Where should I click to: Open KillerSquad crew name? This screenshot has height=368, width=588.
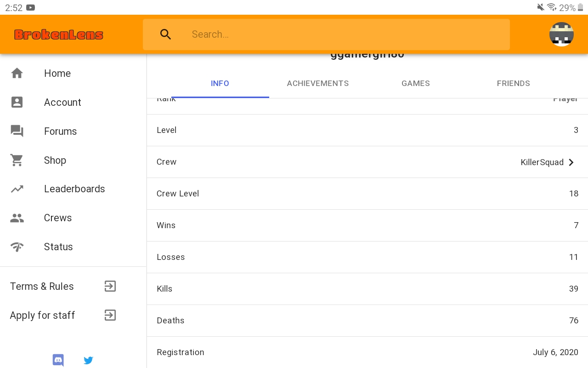542,162
